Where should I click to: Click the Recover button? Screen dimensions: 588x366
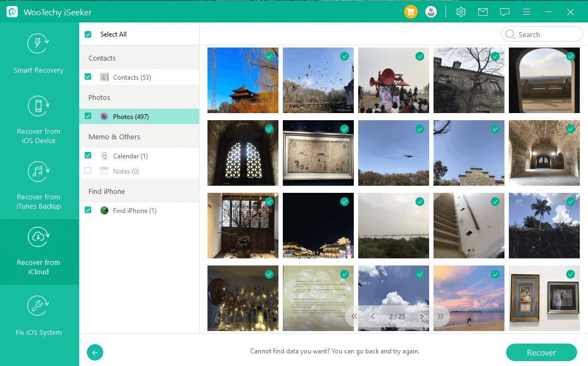(541, 352)
